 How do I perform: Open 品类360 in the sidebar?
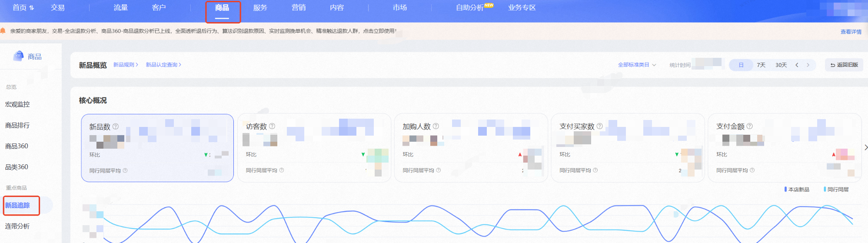click(17, 167)
